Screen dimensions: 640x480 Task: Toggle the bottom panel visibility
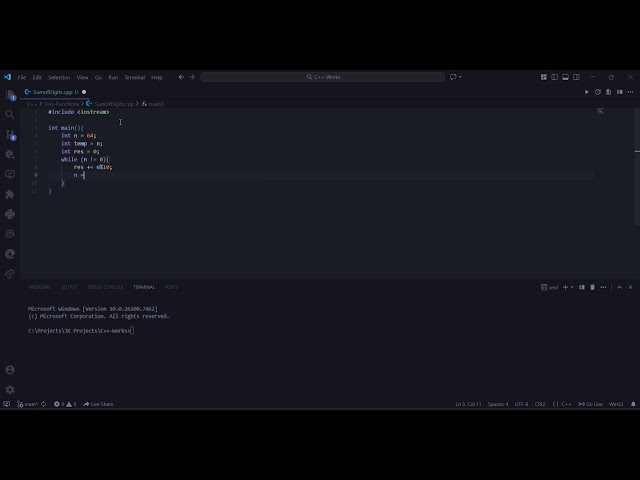(565, 77)
